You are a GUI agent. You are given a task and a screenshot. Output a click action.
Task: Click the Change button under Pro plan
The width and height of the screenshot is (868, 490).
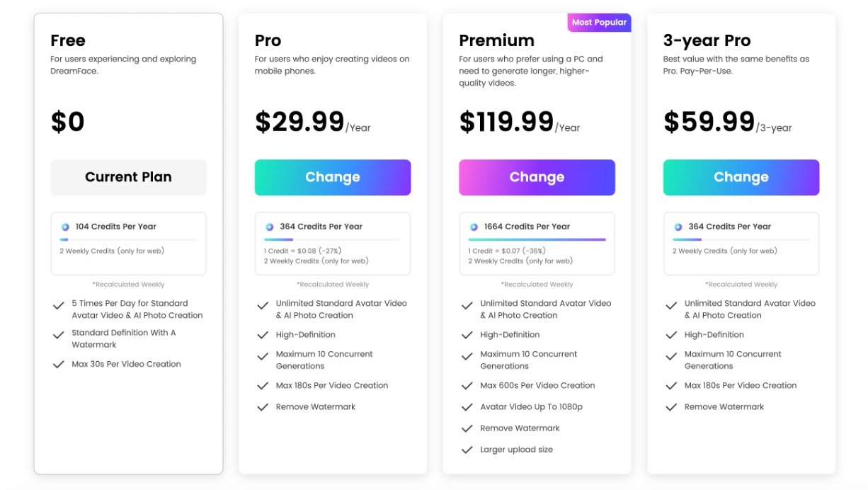(333, 177)
